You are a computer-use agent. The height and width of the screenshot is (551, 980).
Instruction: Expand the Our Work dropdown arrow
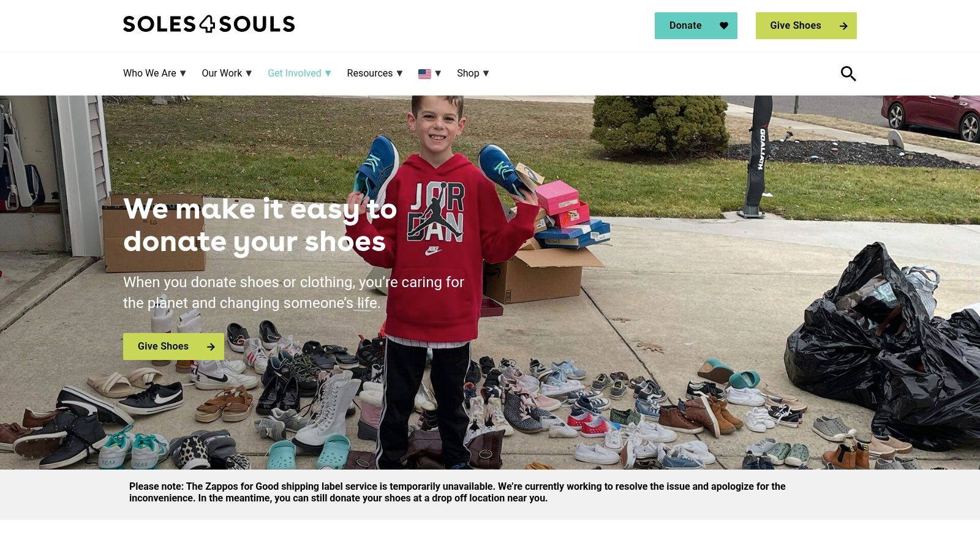pos(249,73)
